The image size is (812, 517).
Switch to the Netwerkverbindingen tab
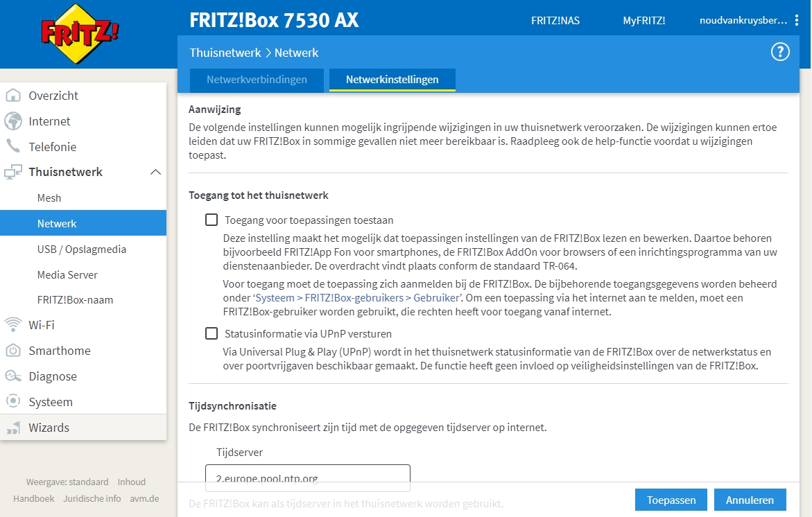tap(256, 80)
